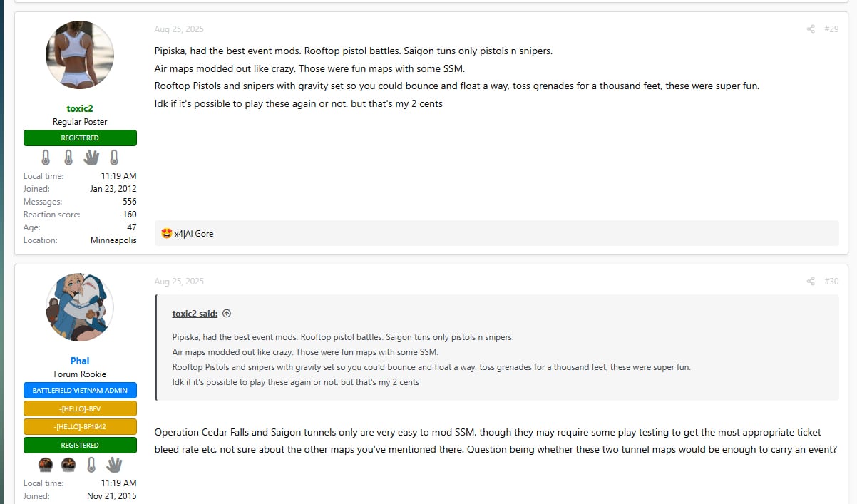
Task: Click the -[HELLO]-BF1942 user banner
Action: (x=80, y=427)
